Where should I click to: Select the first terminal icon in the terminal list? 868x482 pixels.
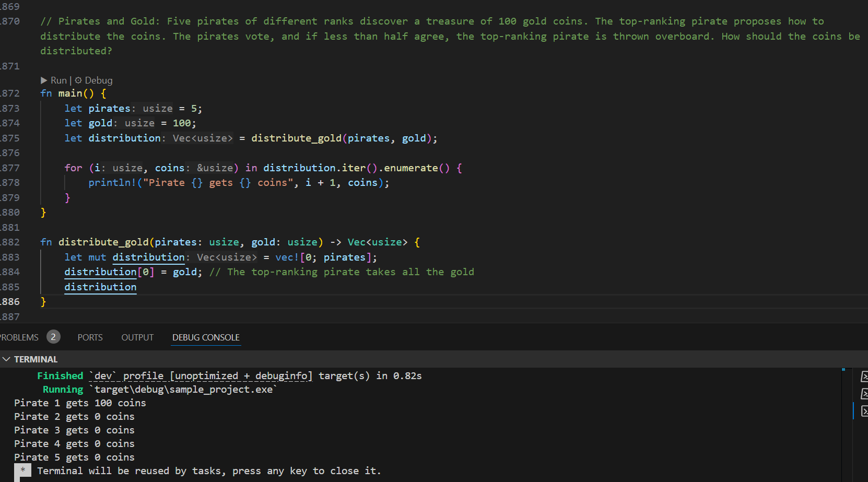coord(864,377)
